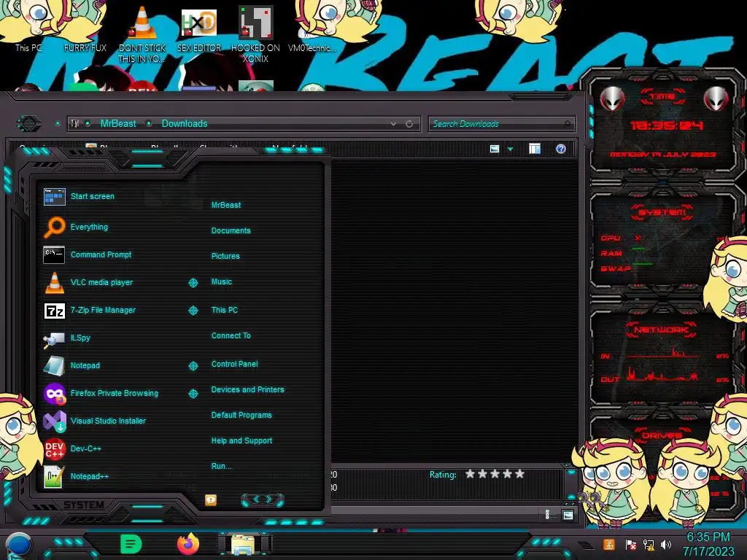Open the clock showing 6:35 PM
Image resolution: width=747 pixels, height=560 pixels.
click(x=708, y=544)
